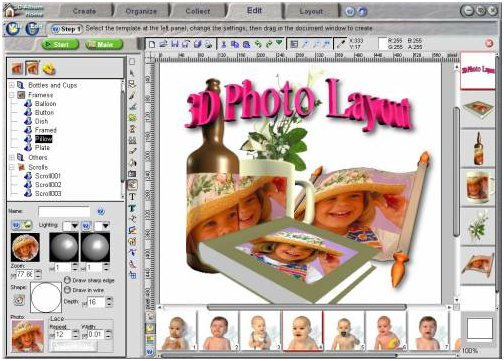The width and height of the screenshot is (504, 361).
Task: Select the Scroll002 template in tree
Action: click(x=48, y=185)
